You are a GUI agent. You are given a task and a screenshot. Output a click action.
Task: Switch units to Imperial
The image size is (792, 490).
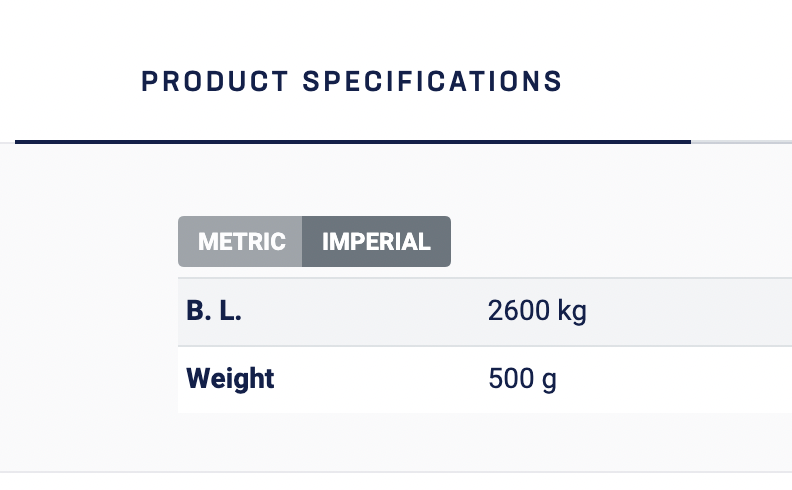point(376,242)
